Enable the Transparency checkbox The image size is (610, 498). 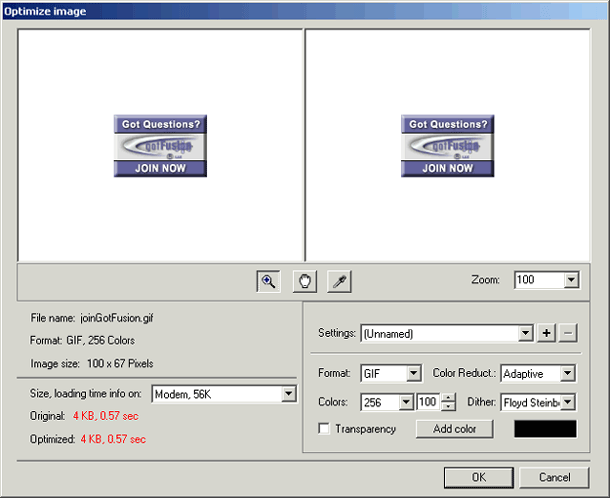tap(324, 429)
